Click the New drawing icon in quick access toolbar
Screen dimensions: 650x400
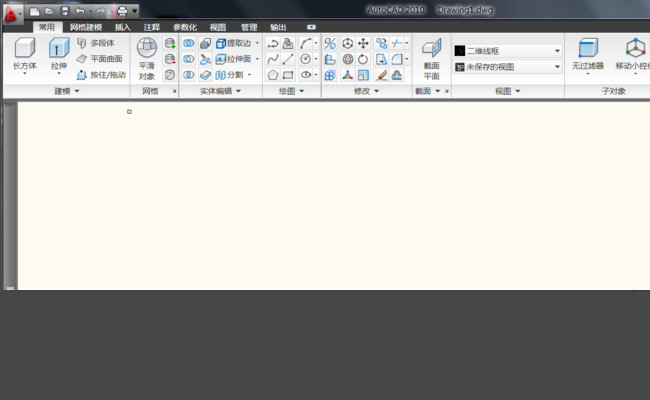(34, 11)
